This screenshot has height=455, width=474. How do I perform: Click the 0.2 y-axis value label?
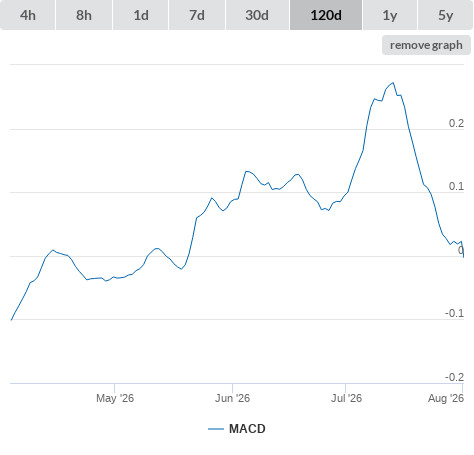[x=456, y=123]
